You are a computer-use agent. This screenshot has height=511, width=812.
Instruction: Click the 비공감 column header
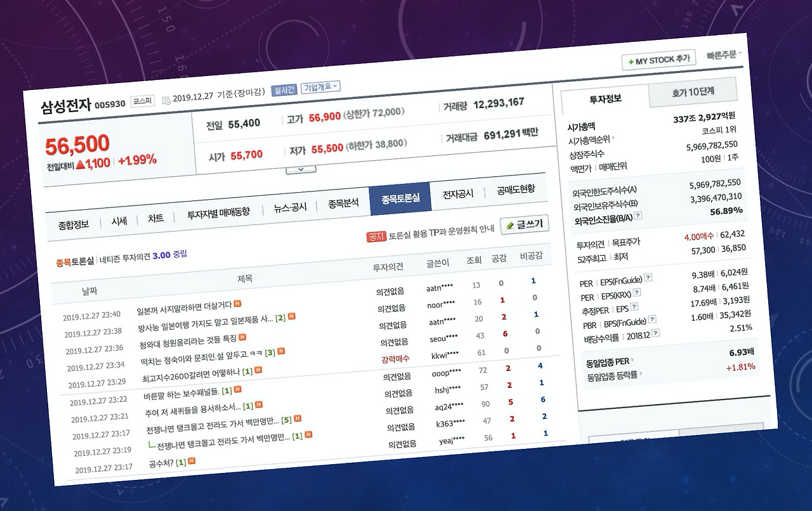pyautogui.click(x=530, y=255)
